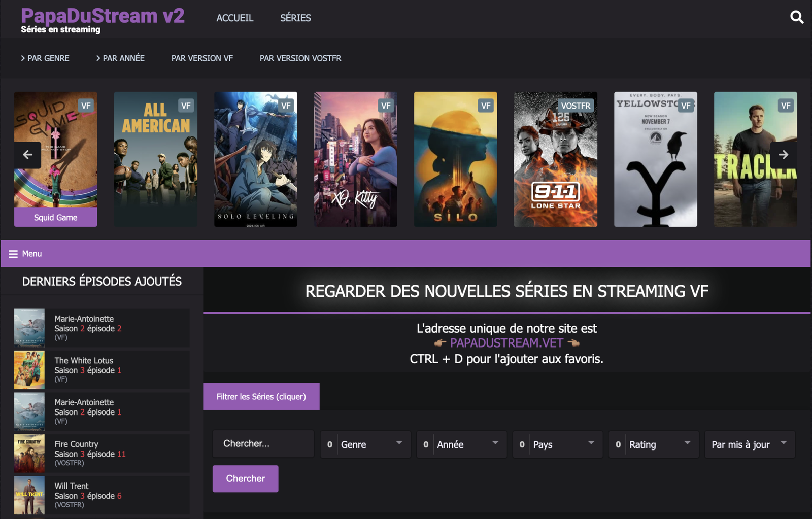Click The White Lotus thumbnail image
The image size is (812, 519).
pyautogui.click(x=29, y=370)
